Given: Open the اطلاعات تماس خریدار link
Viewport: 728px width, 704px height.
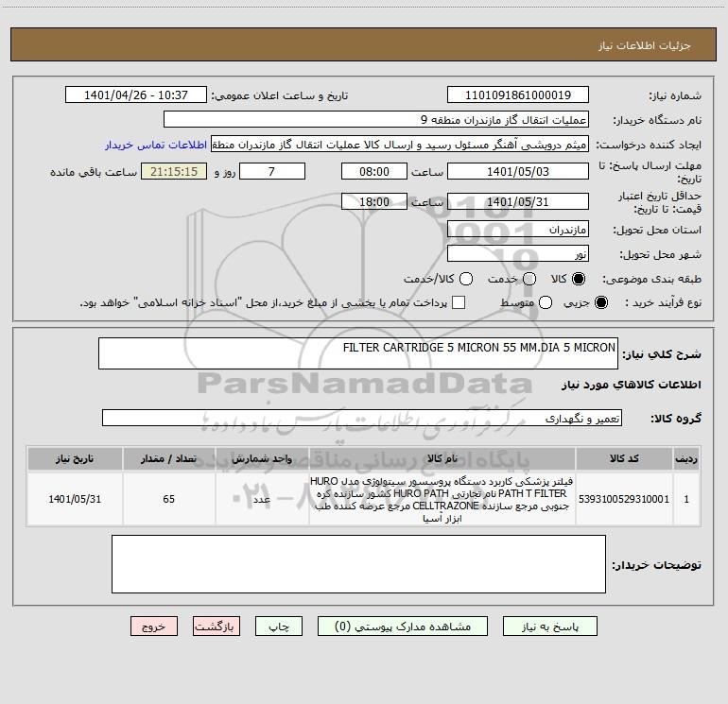Looking at the screenshot, I should pos(156,145).
